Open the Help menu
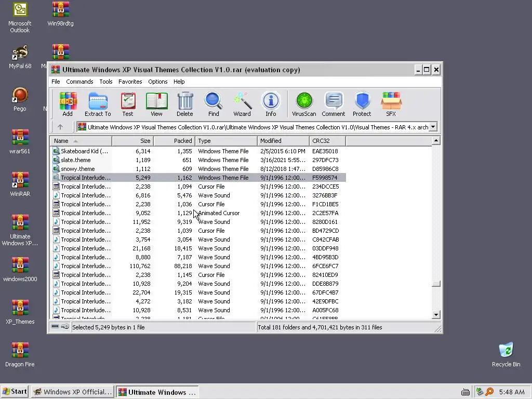 pyautogui.click(x=179, y=82)
